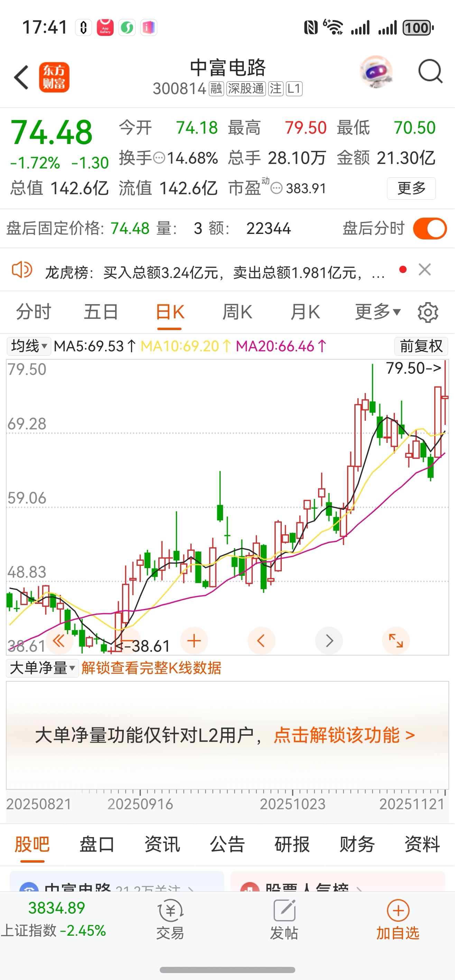
Task: Tap 最高 79.50 value
Action: [x=306, y=128]
